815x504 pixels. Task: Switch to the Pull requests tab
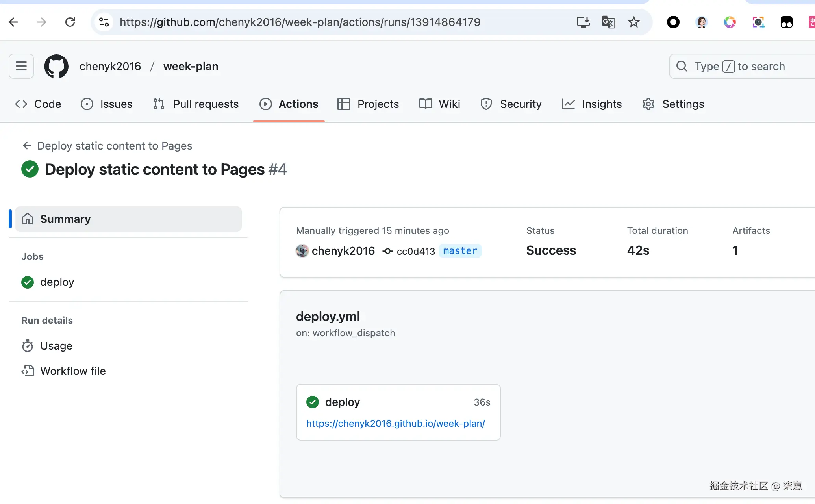pos(196,104)
